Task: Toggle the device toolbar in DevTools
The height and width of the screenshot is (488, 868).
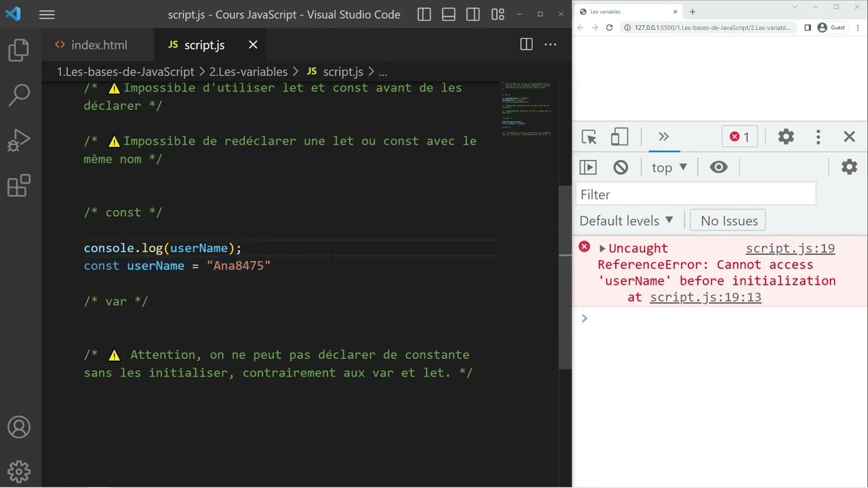Action: 619,137
